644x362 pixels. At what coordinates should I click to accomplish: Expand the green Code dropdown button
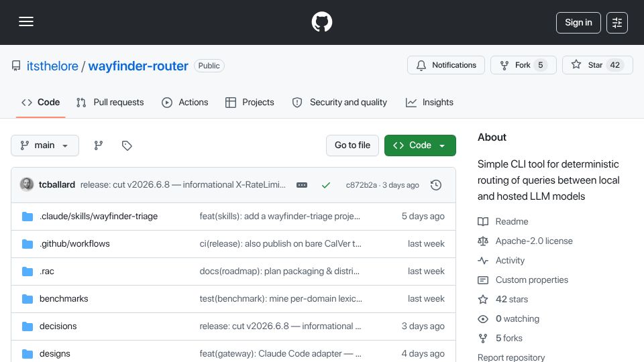pyautogui.click(x=420, y=145)
